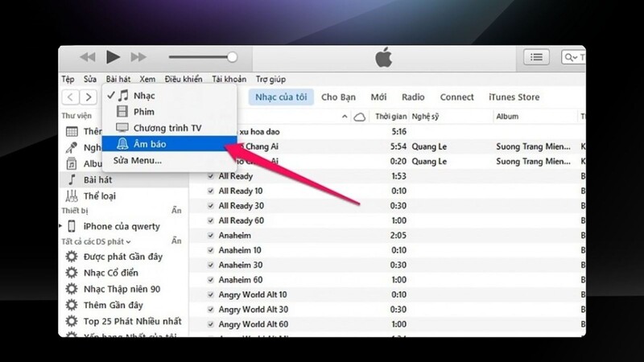Open the Trợ giúp menu

coord(270,79)
